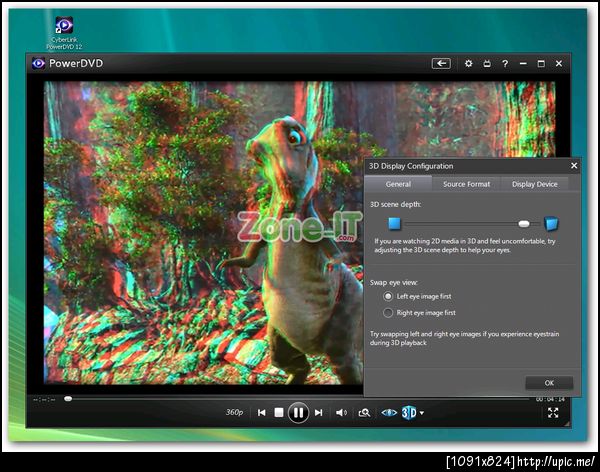Skip to previous chapter
This screenshot has height=472, width=600.
pos(262,413)
